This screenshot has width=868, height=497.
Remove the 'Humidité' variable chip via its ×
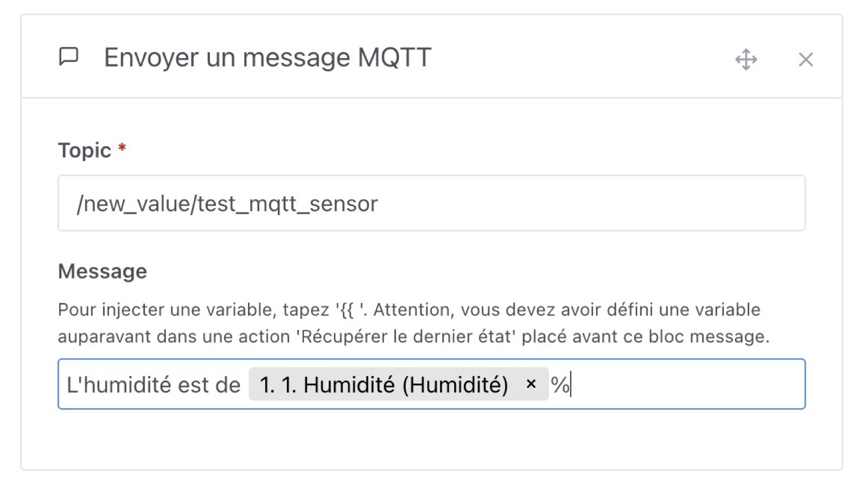pyautogui.click(x=531, y=384)
